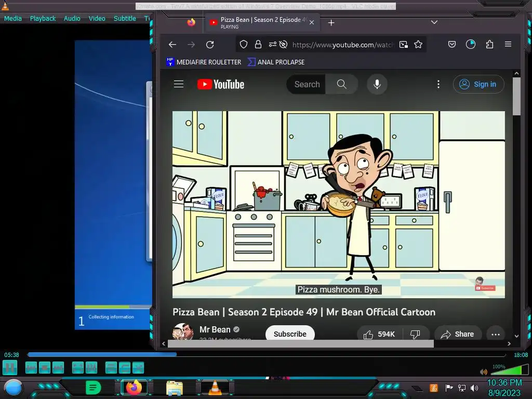
Task: Share the Pizza Bean video
Action: click(458, 334)
